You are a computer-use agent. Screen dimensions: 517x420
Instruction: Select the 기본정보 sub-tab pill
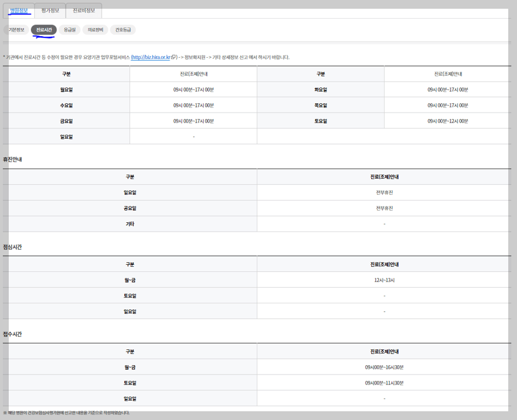point(16,30)
